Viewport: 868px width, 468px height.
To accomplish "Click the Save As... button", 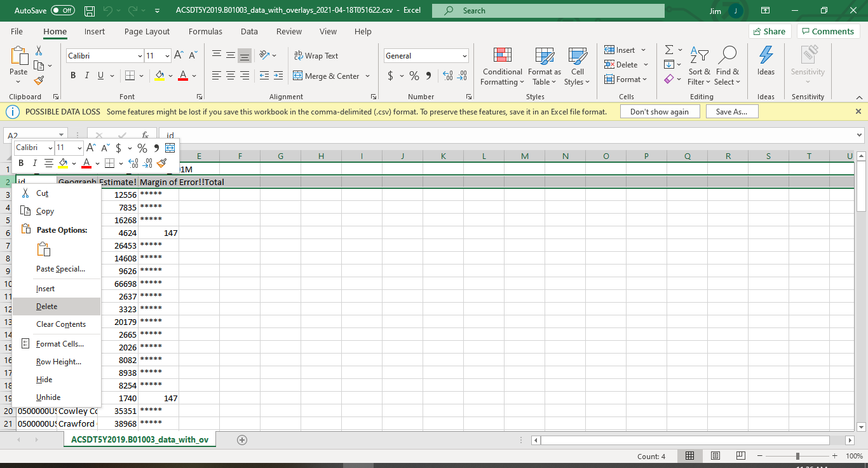I will [x=731, y=111].
